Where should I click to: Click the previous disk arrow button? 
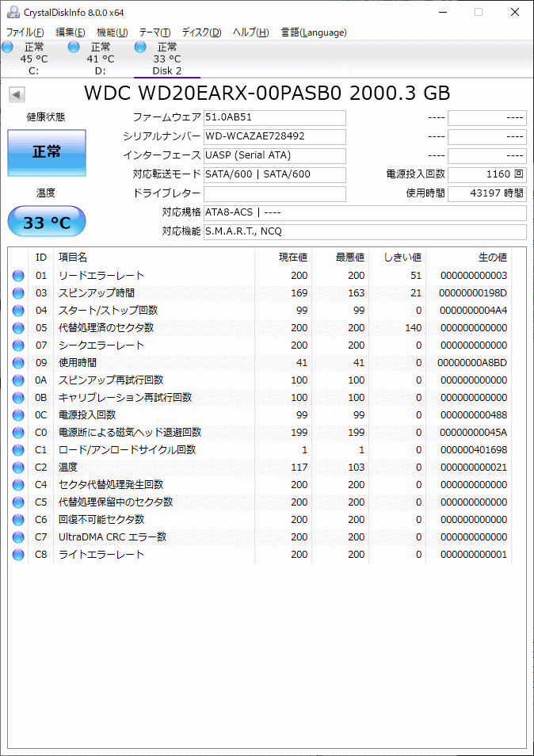pos(17,94)
